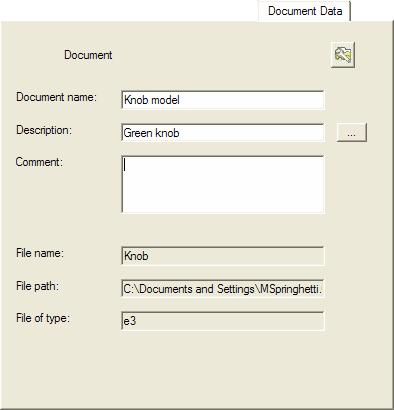394x410 pixels.
Task: Click the 'Comment:' label
Action: pyautogui.click(x=39, y=162)
